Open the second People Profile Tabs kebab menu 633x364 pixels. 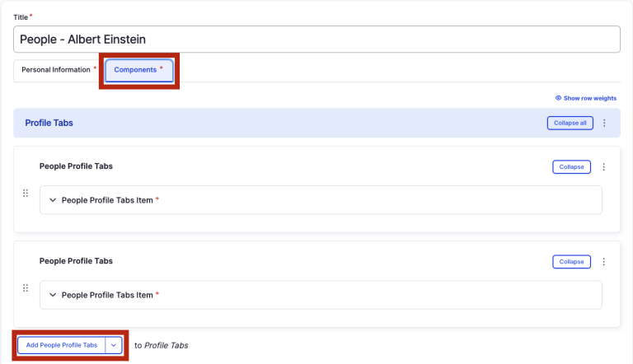pyautogui.click(x=603, y=261)
